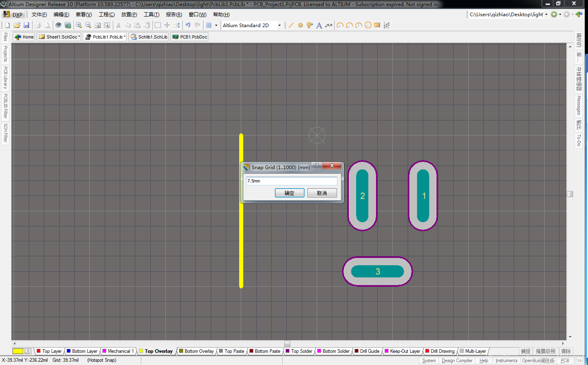Open the 察看(V) menu
Image resolution: width=588 pixels, height=365 pixels.
click(x=84, y=14)
